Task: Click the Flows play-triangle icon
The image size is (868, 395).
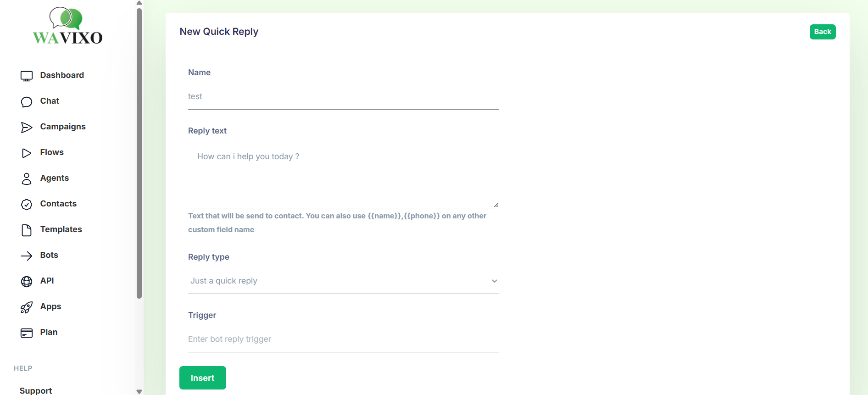Action: click(27, 153)
